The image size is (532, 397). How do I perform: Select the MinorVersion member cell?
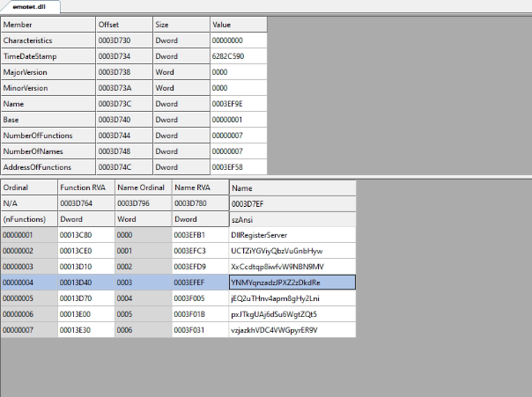(48, 88)
